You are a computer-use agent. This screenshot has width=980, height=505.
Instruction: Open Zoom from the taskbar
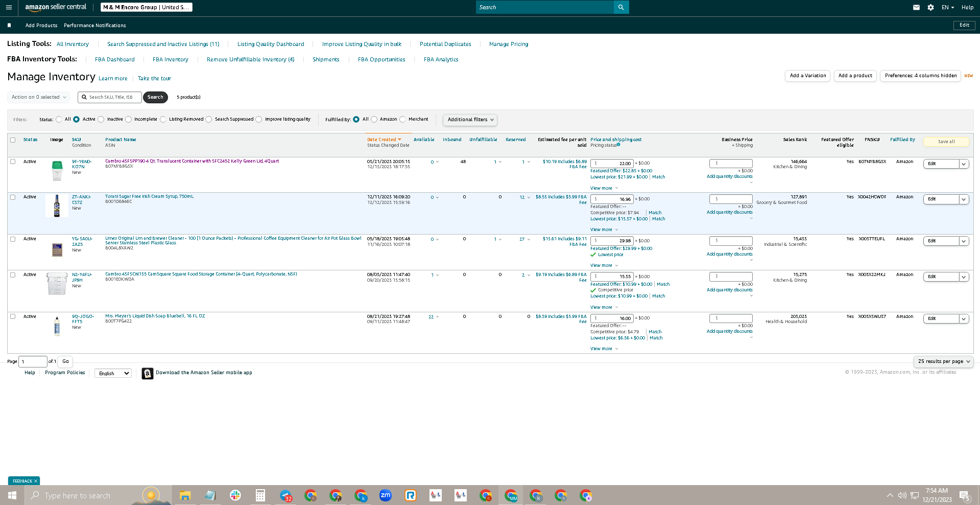(x=386, y=495)
